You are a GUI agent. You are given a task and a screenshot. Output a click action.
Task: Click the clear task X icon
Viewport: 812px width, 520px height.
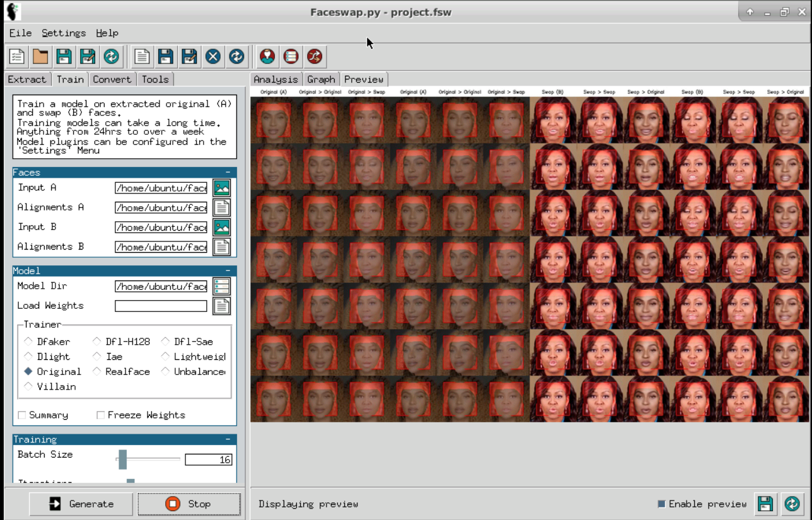click(x=213, y=57)
